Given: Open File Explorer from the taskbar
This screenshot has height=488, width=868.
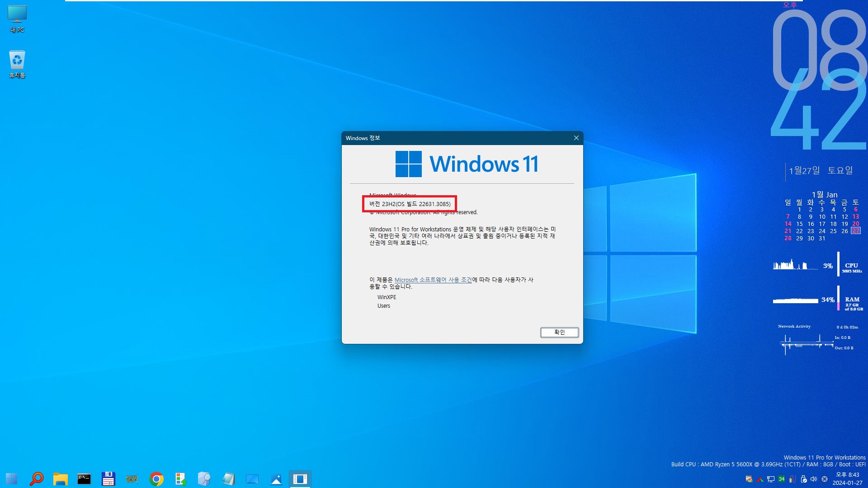Looking at the screenshot, I should pyautogui.click(x=60, y=479).
